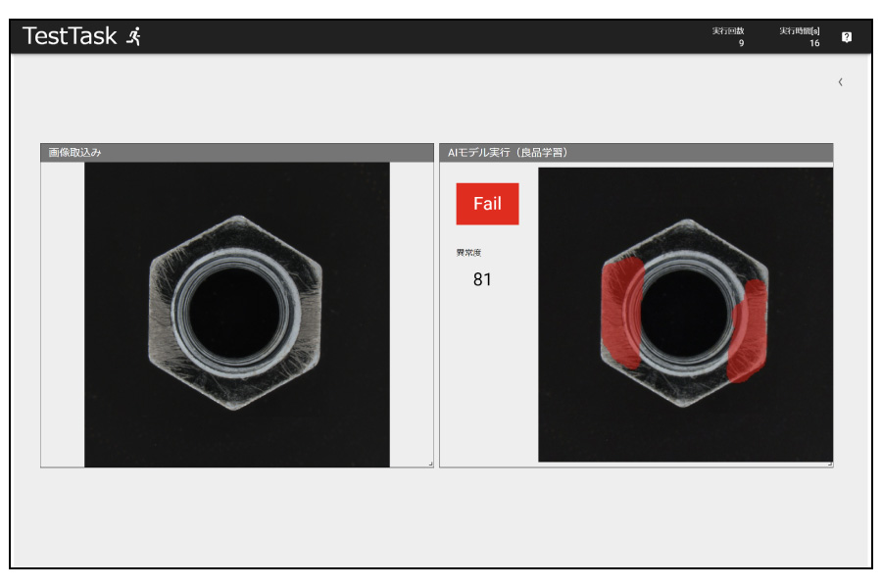Click the execution time value 16
Image resolution: width=882 pixels, height=588 pixels.
(814, 43)
